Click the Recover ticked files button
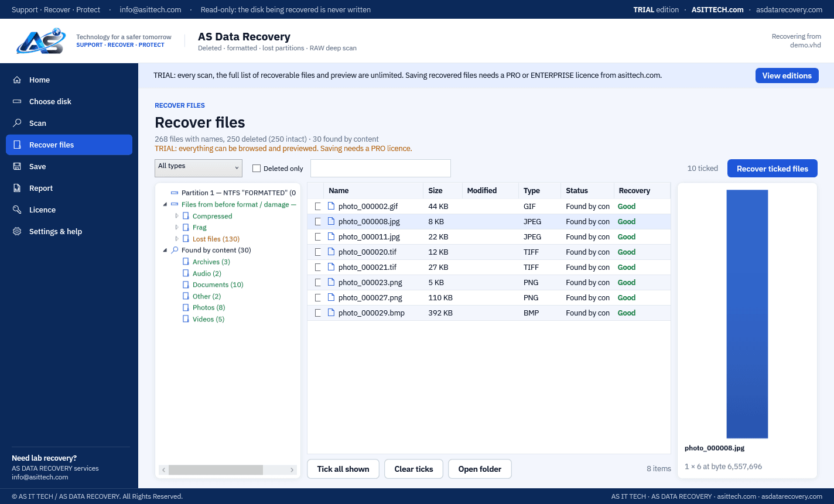The image size is (834, 504). (773, 169)
